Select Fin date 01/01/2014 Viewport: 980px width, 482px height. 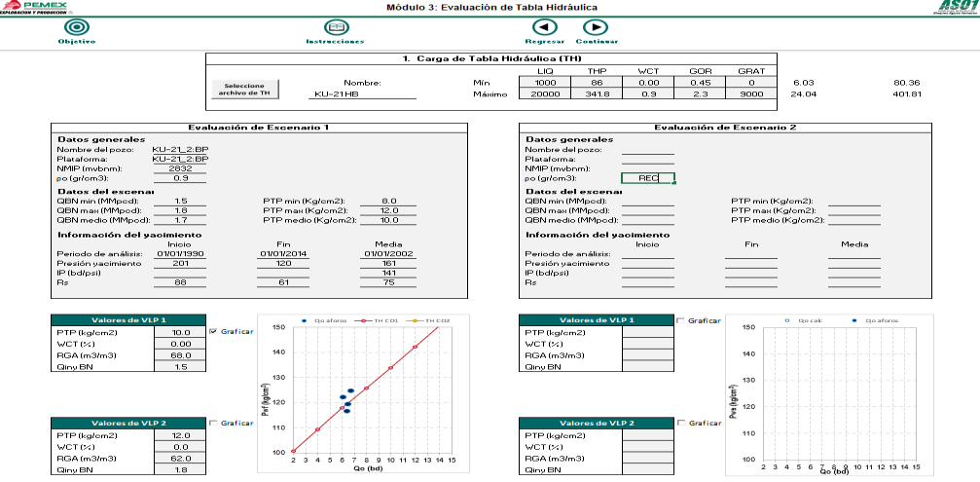283,254
